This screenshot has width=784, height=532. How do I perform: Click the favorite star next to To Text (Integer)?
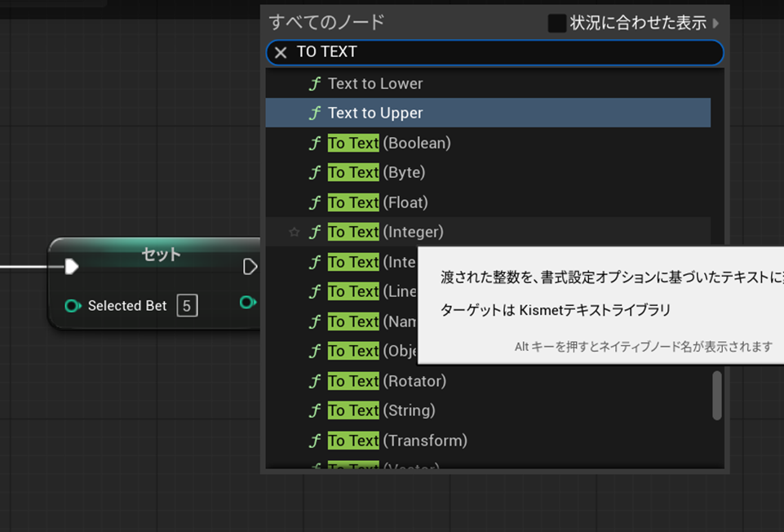(x=295, y=233)
